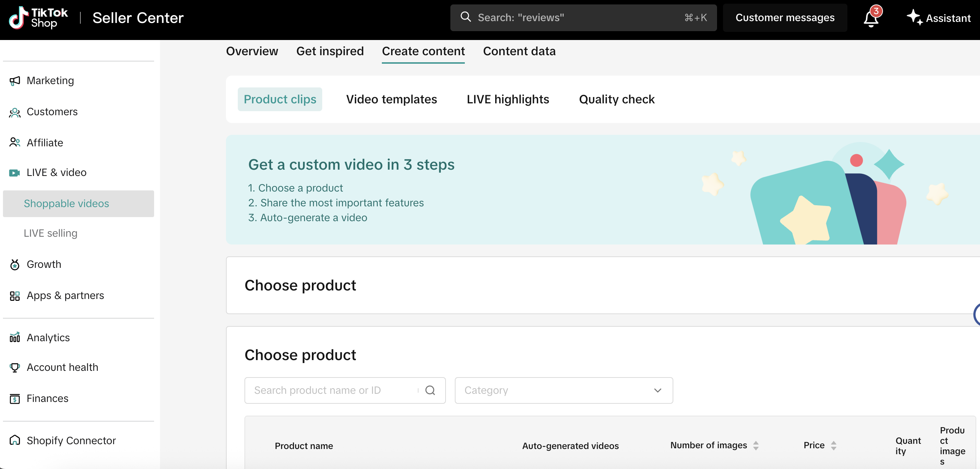The height and width of the screenshot is (469, 980).
Task: Click the notification bell icon
Action: point(870,18)
